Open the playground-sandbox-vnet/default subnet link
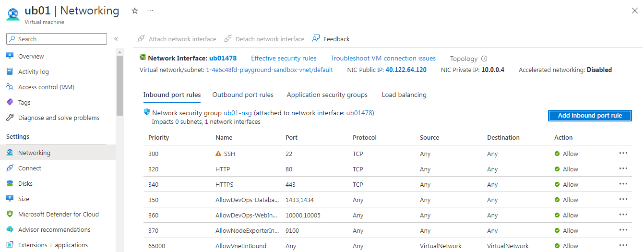644x252 pixels. [269, 70]
